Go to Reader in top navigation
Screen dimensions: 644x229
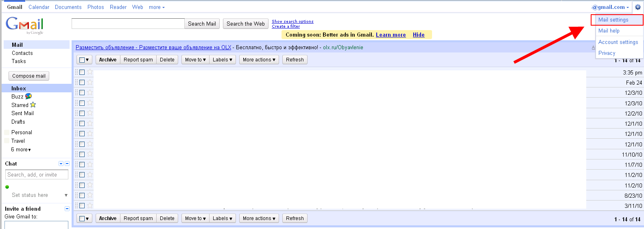pos(118,7)
